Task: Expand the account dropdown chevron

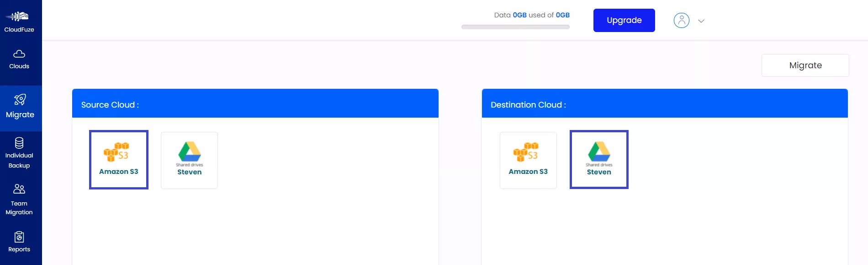Action: coord(701,21)
